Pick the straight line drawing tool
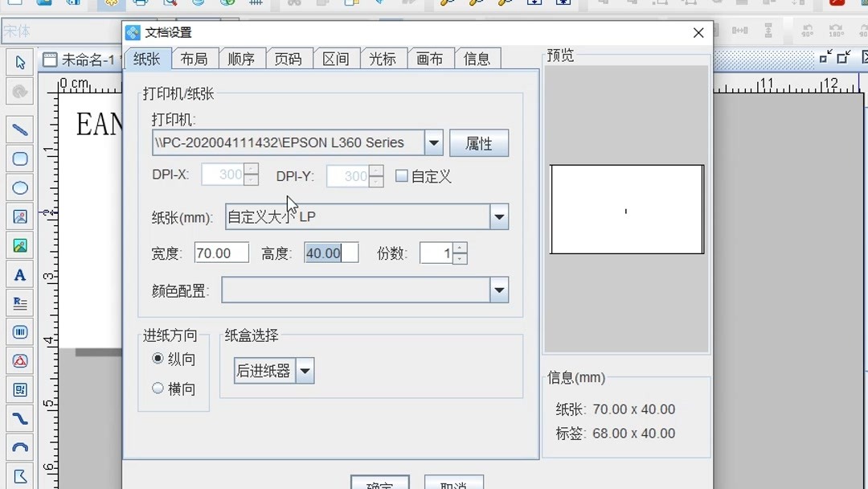Viewport: 868px width, 489px height. pos(19,129)
